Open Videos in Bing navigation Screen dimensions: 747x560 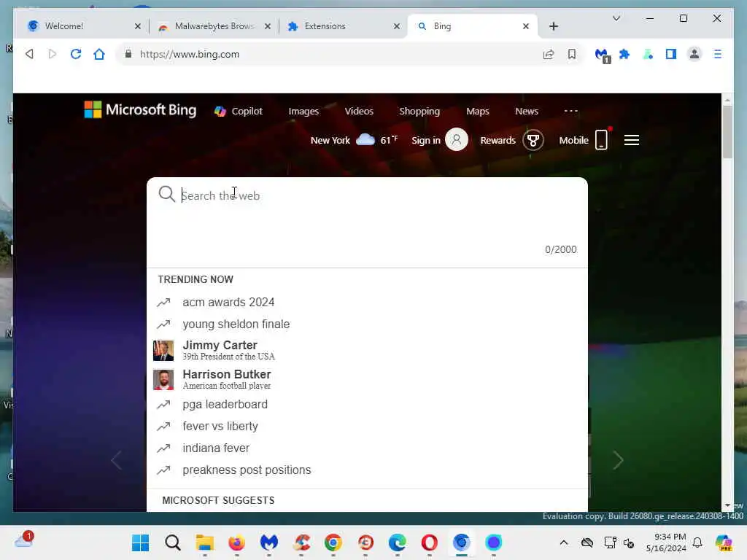click(359, 111)
